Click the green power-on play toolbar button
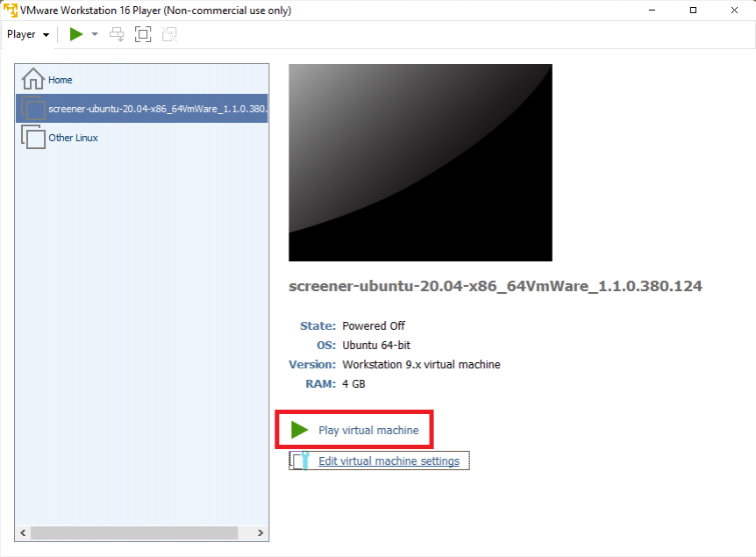 (x=76, y=34)
